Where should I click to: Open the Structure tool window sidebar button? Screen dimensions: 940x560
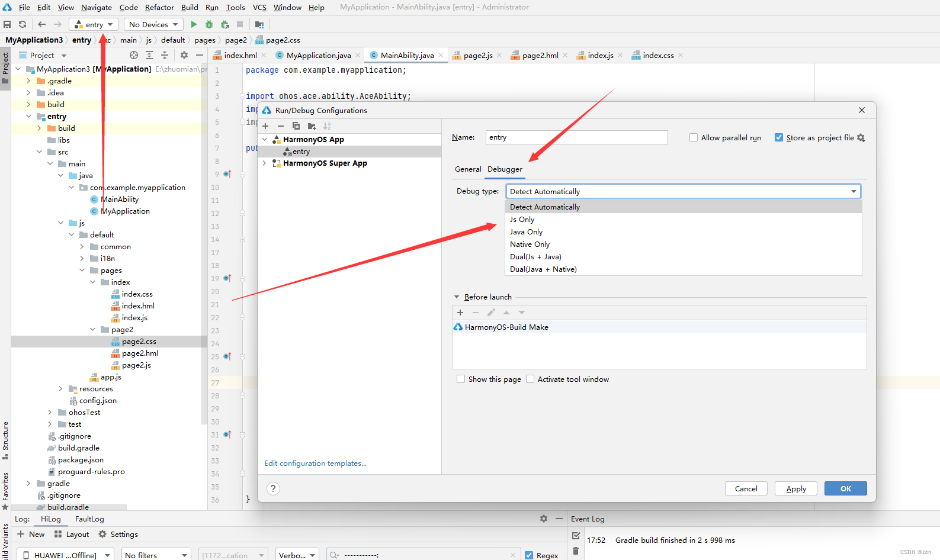pos(5,440)
